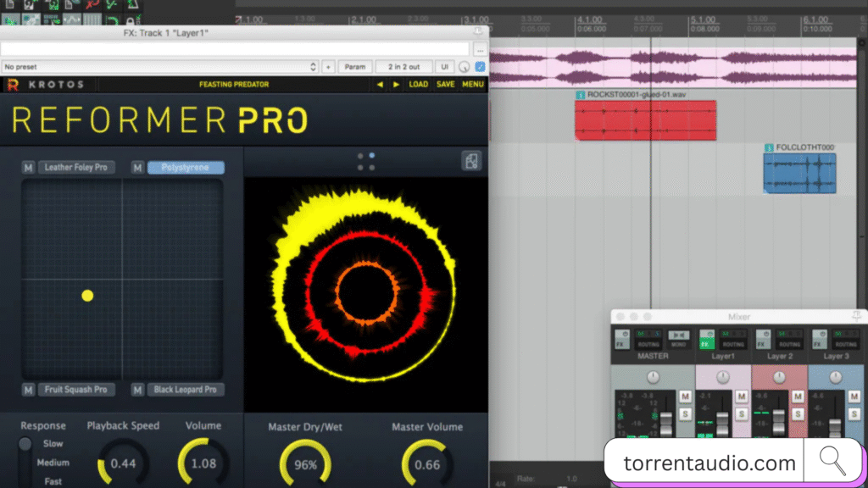Open the Fruit Squash Pro library selector

coord(76,390)
